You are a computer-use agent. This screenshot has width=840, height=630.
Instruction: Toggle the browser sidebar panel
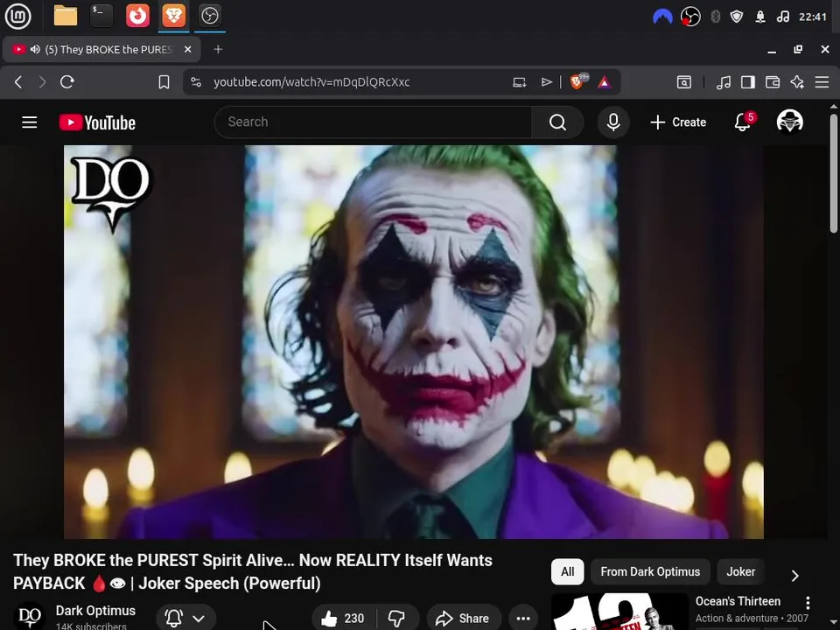(x=748, y=82)
